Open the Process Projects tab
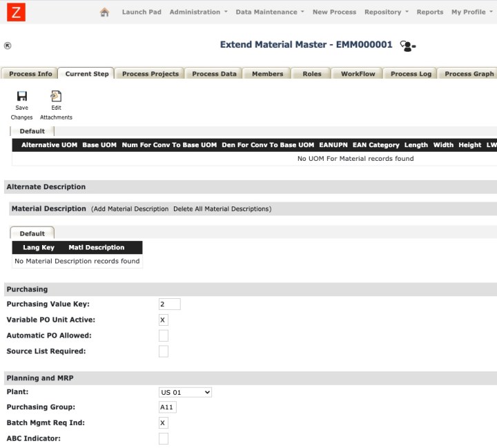The width and height of the screenshot is (497, 448). pos(150,74)
